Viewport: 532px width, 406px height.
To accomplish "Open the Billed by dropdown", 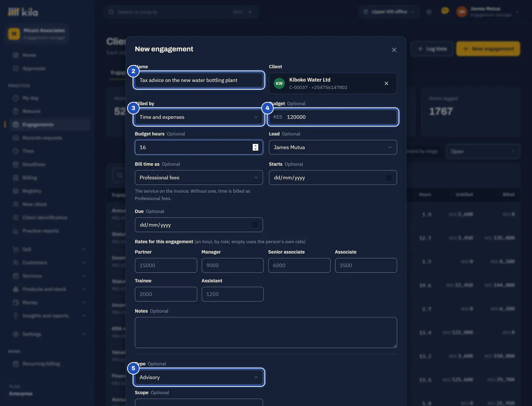I will pos(199,117).
